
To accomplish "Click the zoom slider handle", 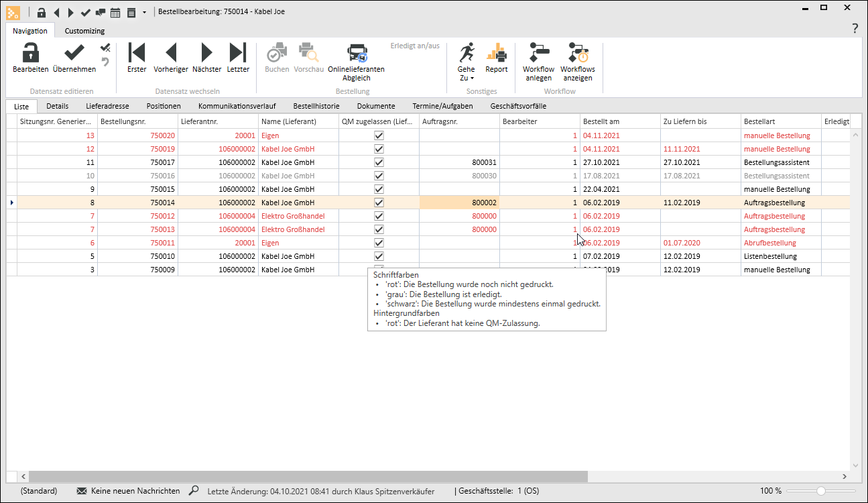I will [820, 491].
